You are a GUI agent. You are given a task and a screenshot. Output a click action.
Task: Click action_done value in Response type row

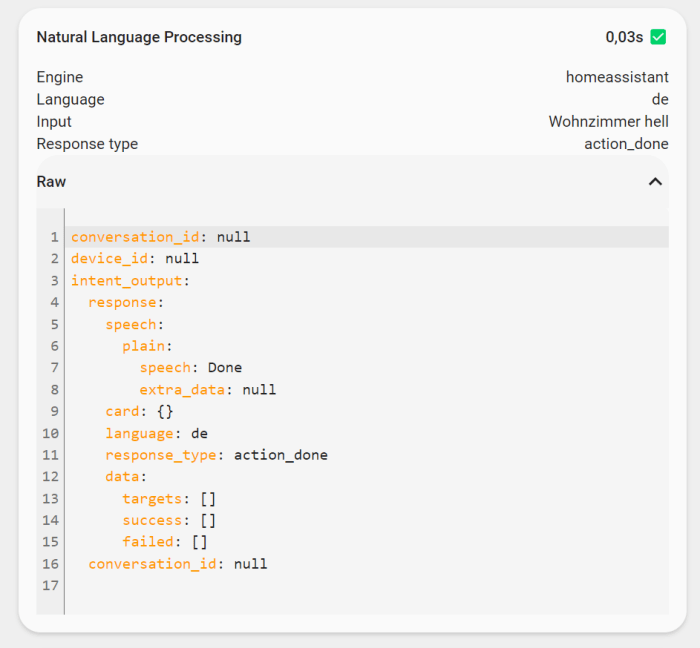(x=626, y=144)
